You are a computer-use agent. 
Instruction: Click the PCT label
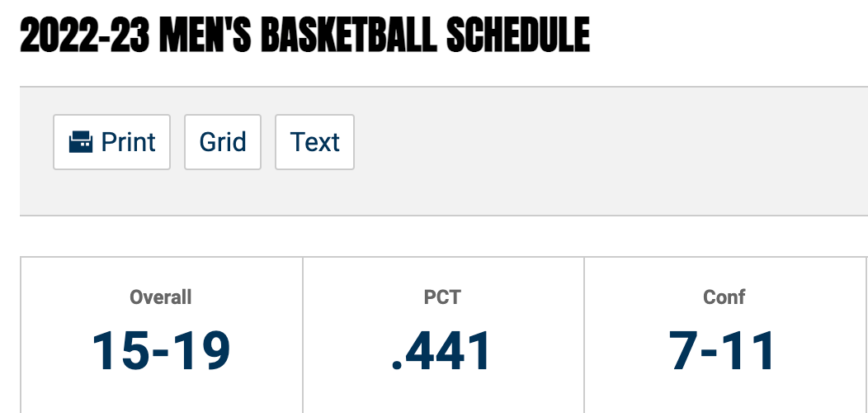[442, 297]
